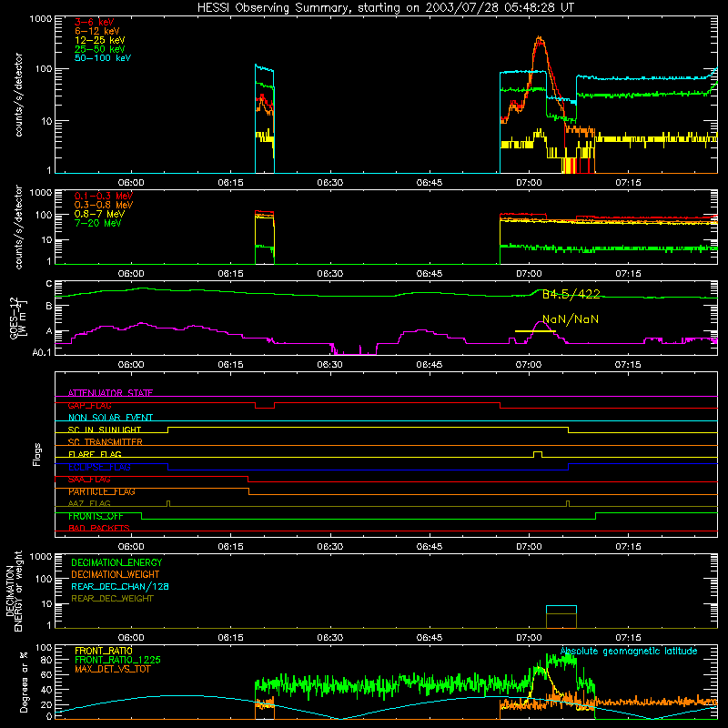Select the GOES-12 axis title

pos(18,318)
